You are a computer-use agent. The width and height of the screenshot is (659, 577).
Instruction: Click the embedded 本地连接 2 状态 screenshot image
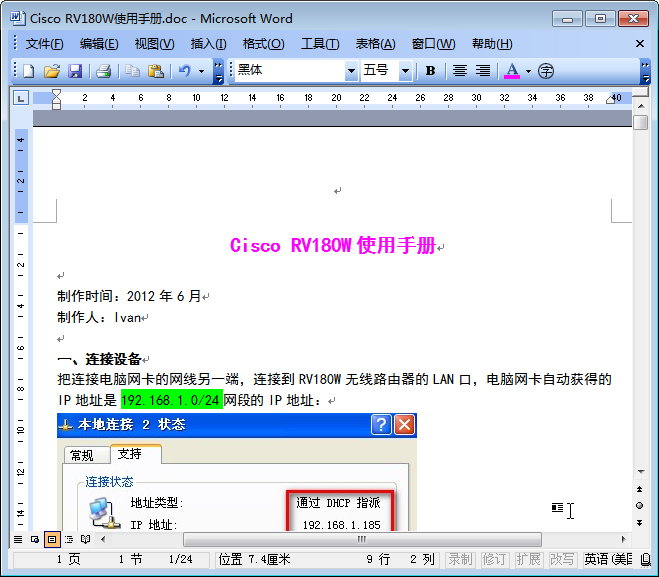(x=237, y=472)
